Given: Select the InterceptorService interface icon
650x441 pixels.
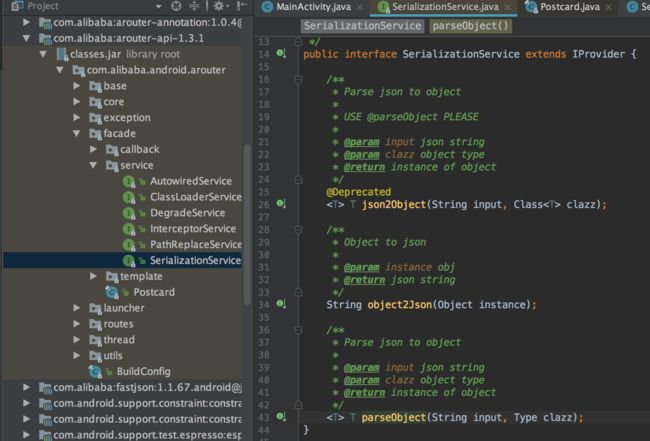Looking at the screenshot, I should [129, 229].
